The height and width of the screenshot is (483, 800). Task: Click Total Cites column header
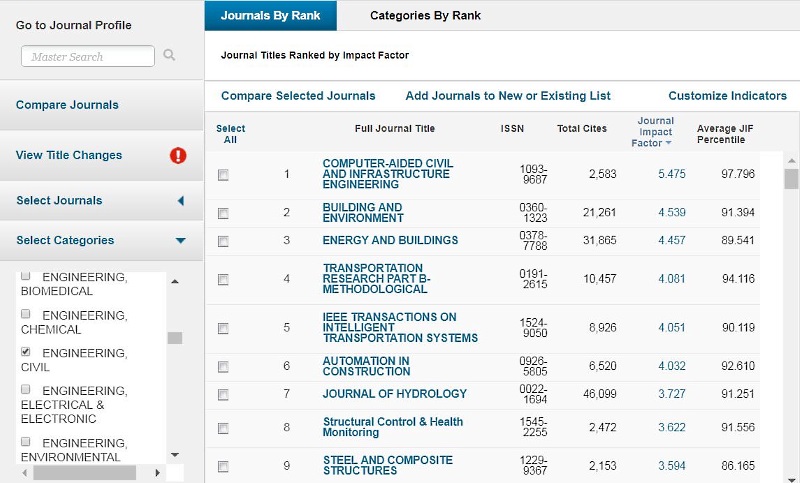pyautogui.click(x=582, y=129)
